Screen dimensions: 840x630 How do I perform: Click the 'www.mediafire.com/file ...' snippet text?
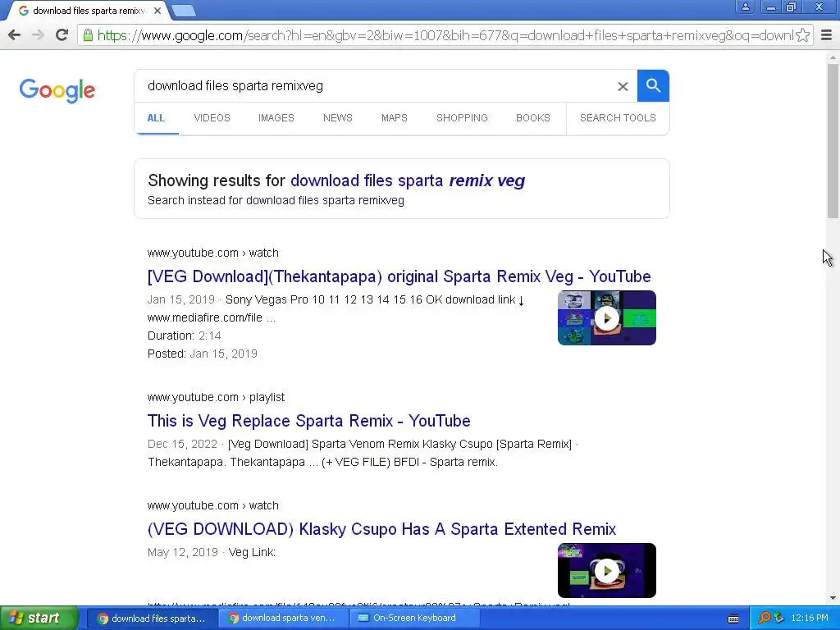pyautogui.click(x=212, y=317)
